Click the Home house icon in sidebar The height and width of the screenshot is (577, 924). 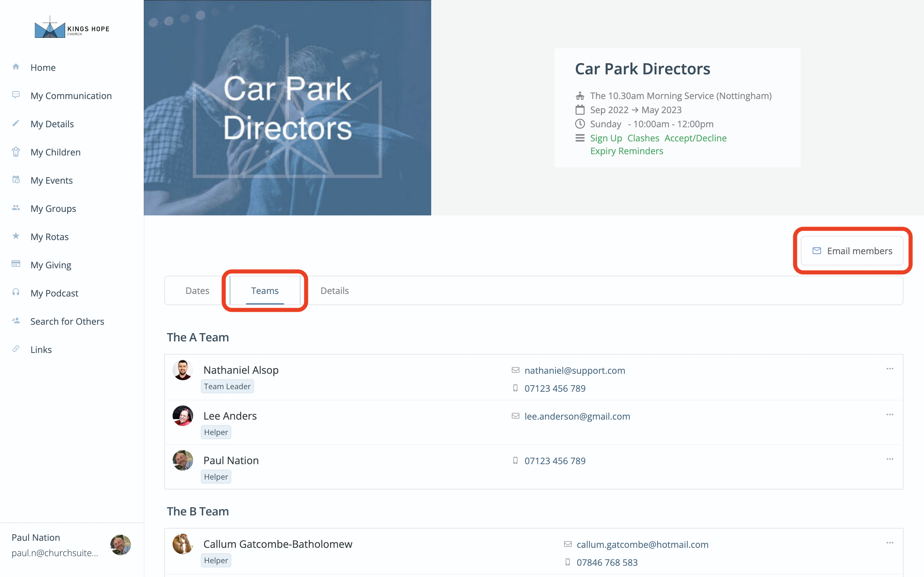16,67
